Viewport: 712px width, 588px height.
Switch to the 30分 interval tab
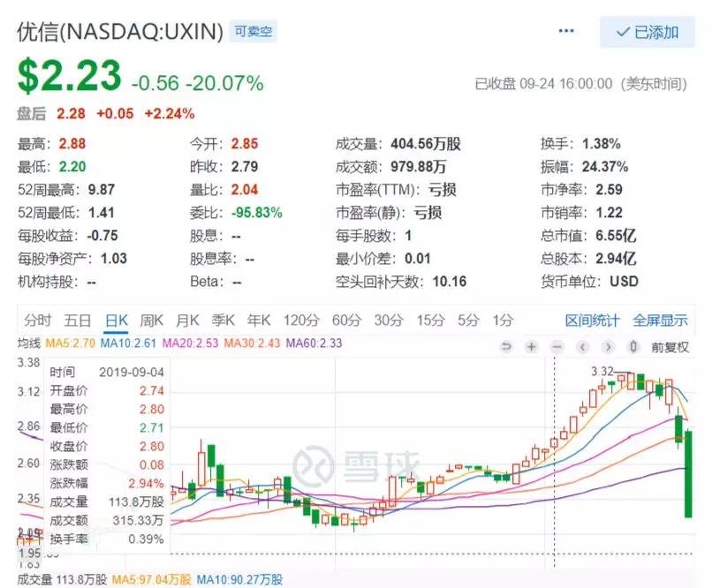(x=389, y=320)
